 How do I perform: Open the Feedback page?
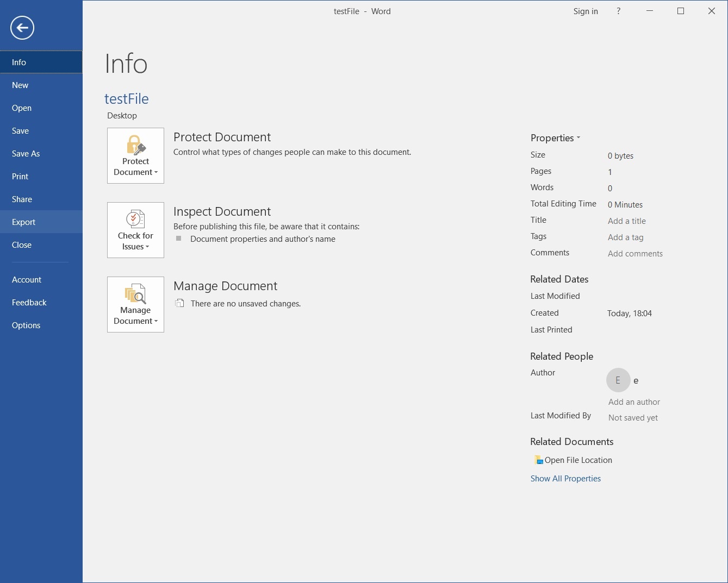point(41,302)
